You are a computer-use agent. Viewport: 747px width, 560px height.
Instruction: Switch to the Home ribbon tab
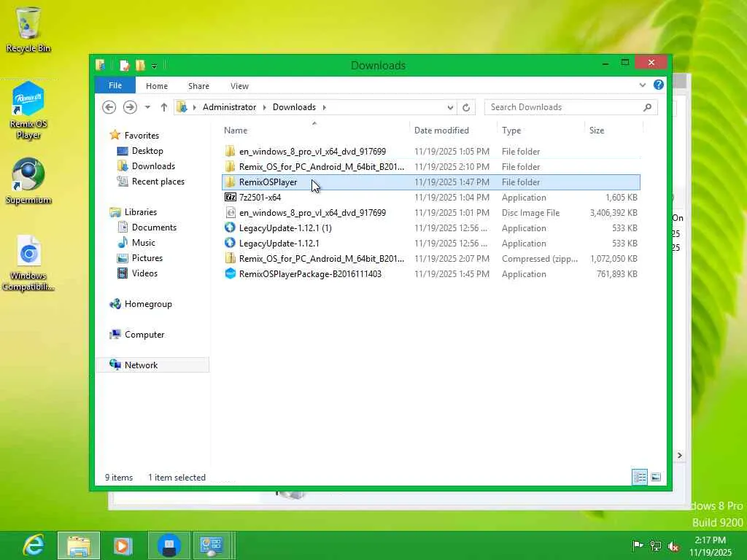[157, 86]
